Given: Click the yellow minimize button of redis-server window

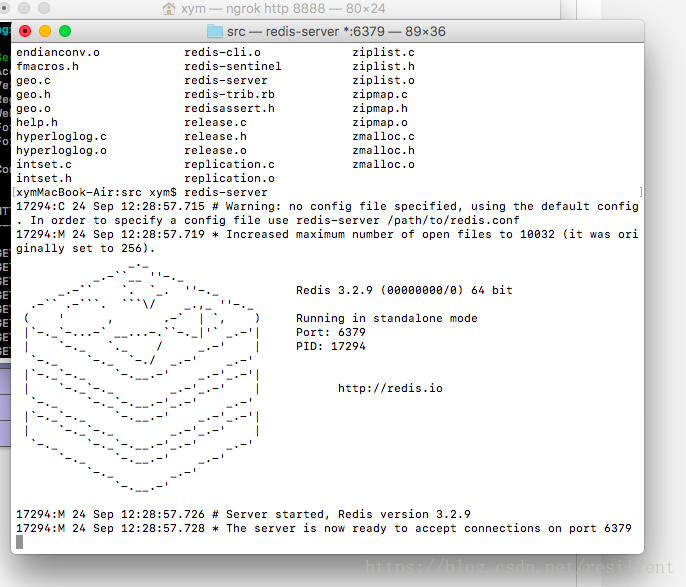Looking at the screenshot, I should 45,31.
